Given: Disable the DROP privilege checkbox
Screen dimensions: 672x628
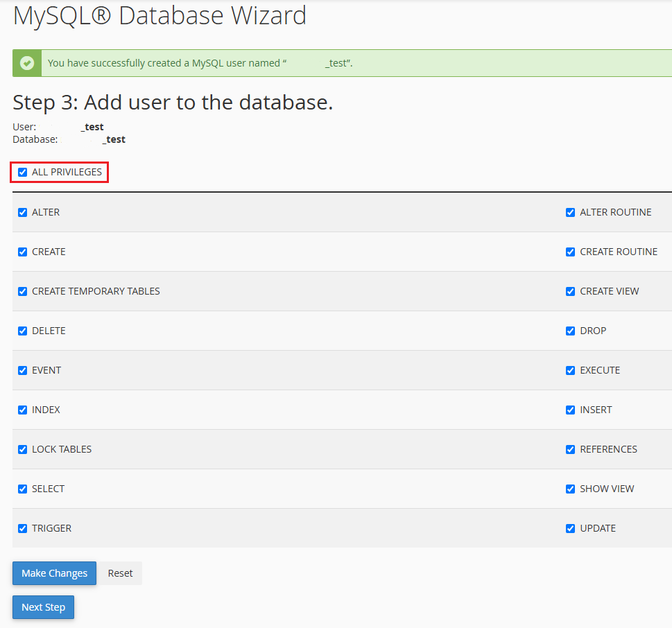Looking at the screenshot, I should [x=571, y=331].
